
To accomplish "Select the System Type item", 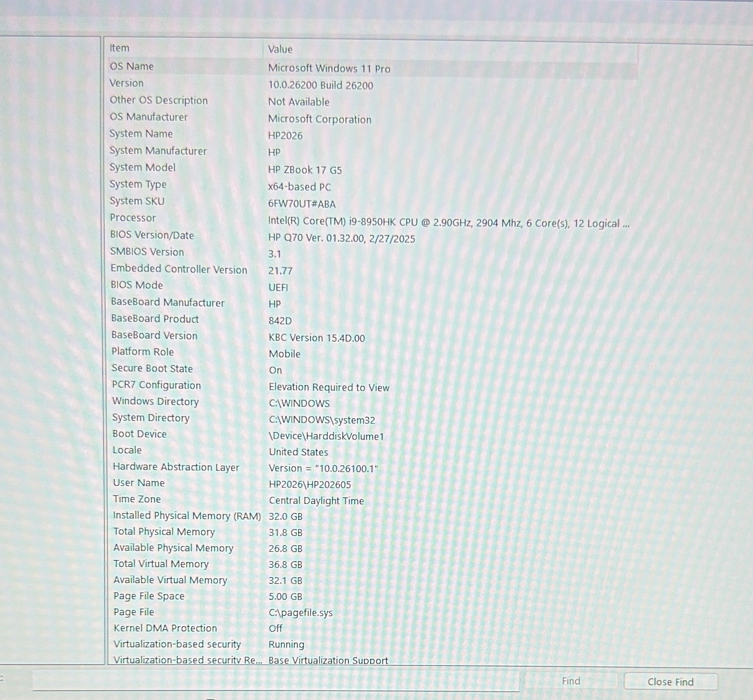I will (138, 184).
